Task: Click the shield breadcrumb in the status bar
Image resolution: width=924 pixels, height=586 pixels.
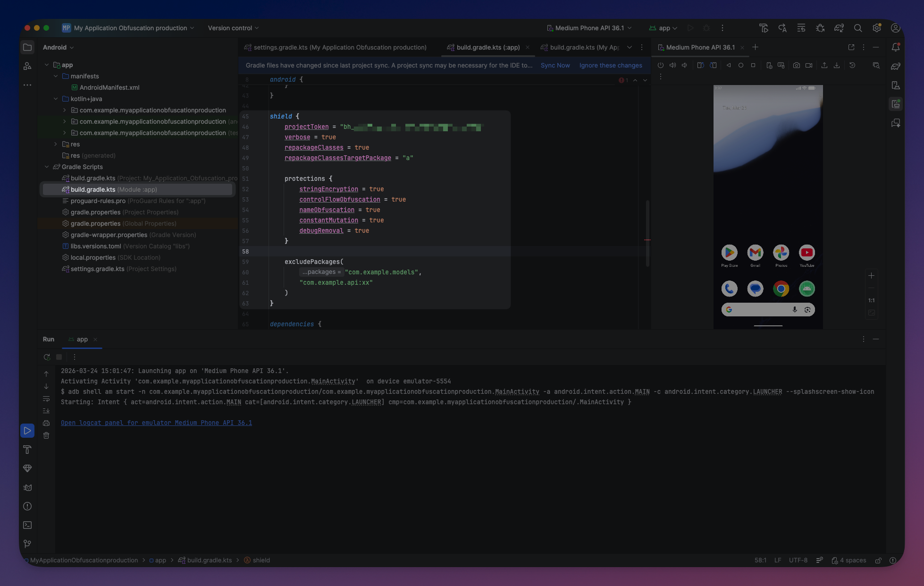Action: click(260, 560)
